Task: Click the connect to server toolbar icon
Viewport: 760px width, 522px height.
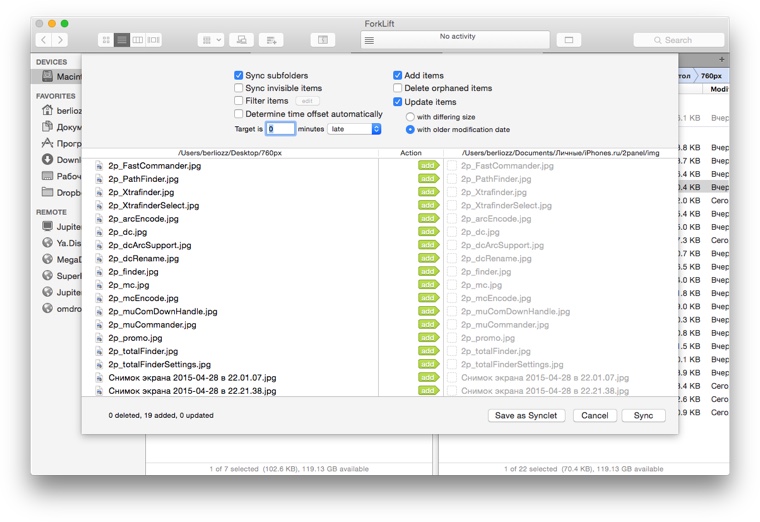Action: pos(241,40)
